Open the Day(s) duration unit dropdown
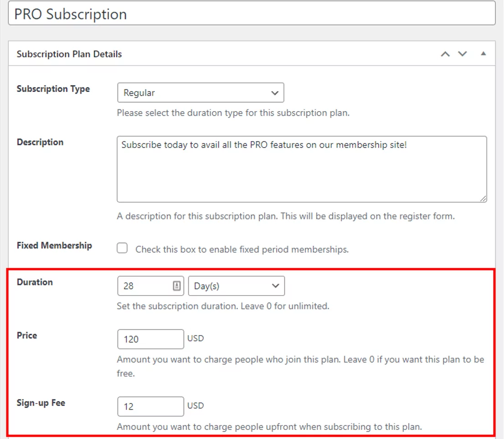504x439 pixels. [x=236, y=286]
